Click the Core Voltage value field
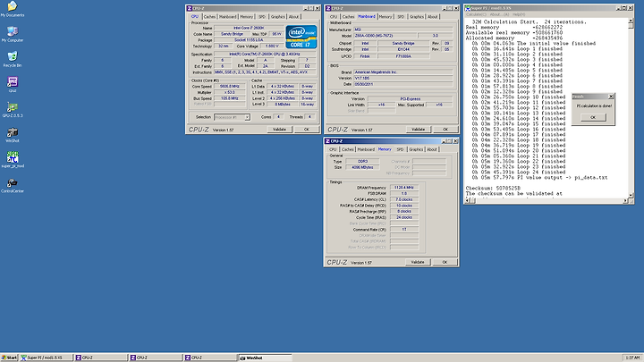The image size is (644, 362). pos(272,46)
